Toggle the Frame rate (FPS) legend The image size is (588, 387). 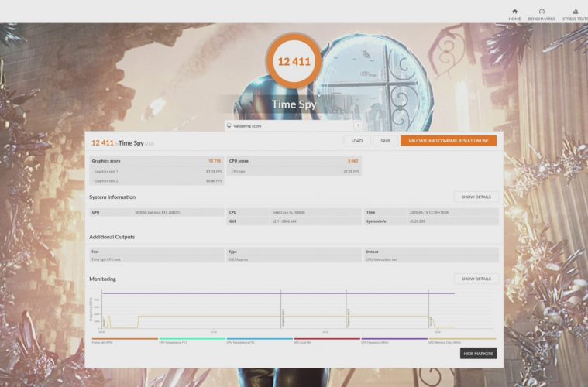125,341
